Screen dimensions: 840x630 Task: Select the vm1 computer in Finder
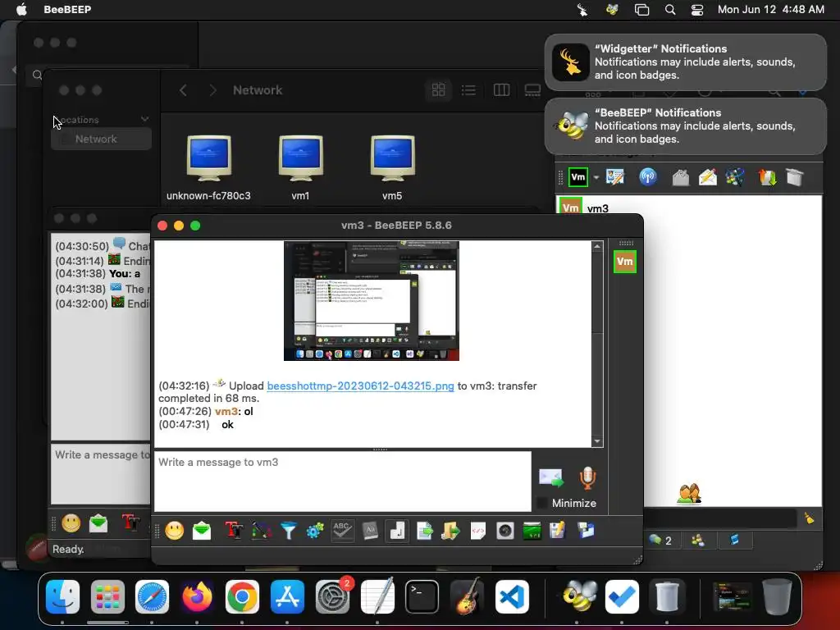pos(300,168)
